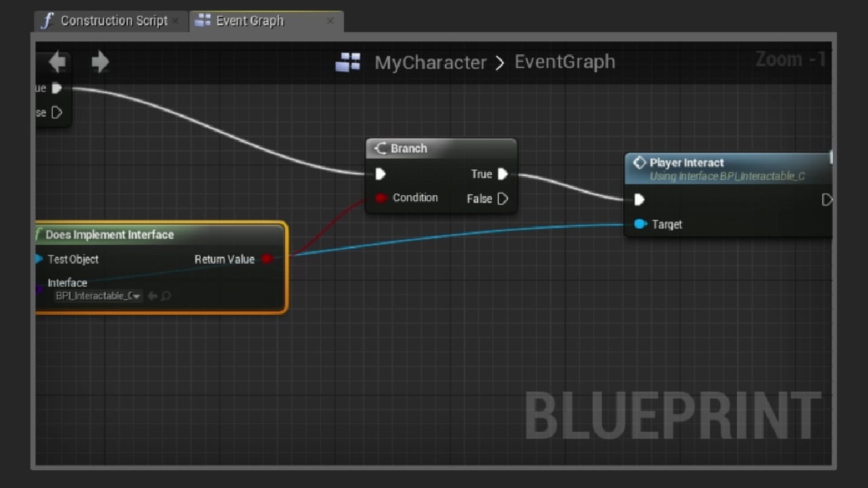The height and width of the screenshot is (488, 868).
Task: Click the red Condition pin on Branch
Action: 380,198
